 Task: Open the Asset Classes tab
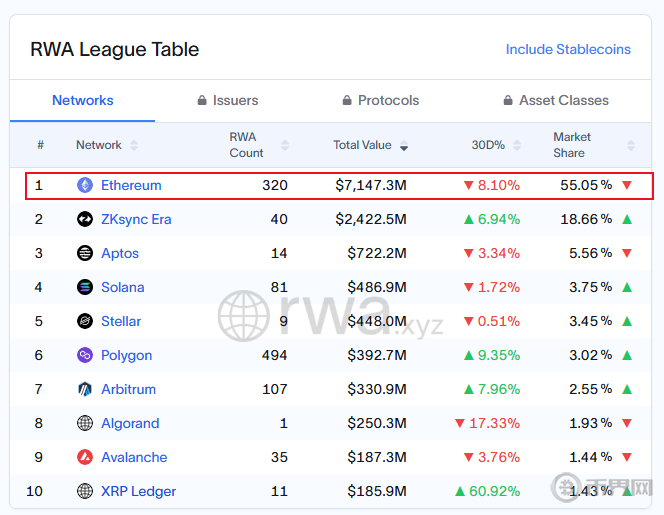point(555,100)
